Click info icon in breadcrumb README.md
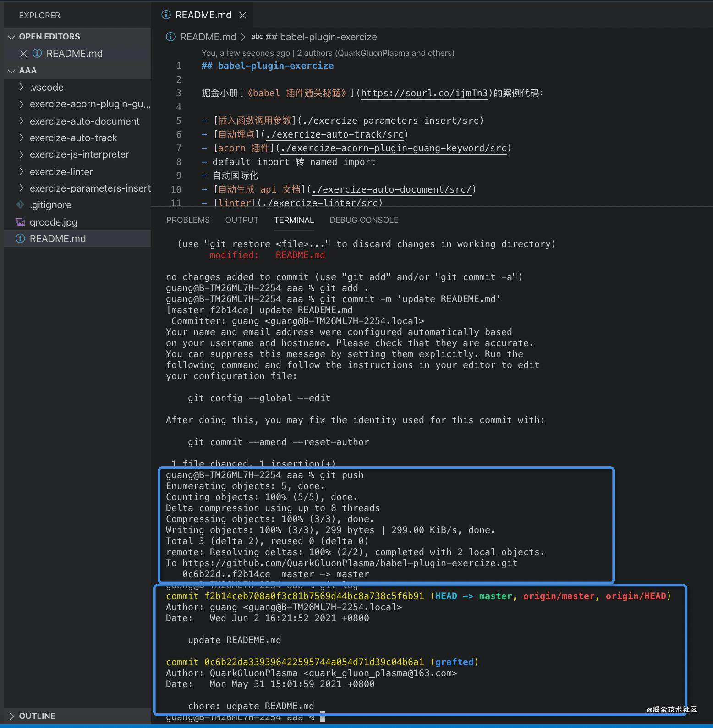 [170, 37]
